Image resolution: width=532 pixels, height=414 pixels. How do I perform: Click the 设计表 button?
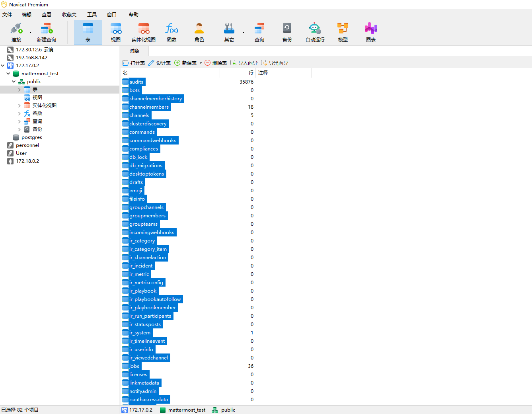pos(160,63)
